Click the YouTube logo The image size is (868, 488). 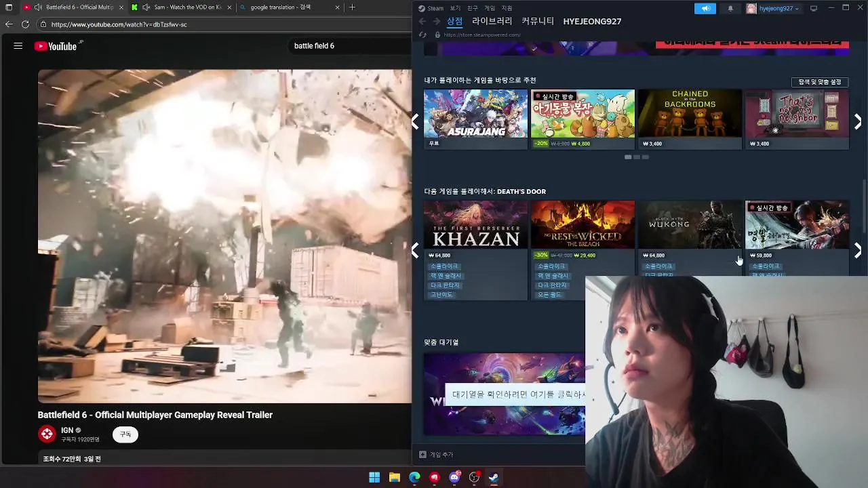click(x=56, y=46)
